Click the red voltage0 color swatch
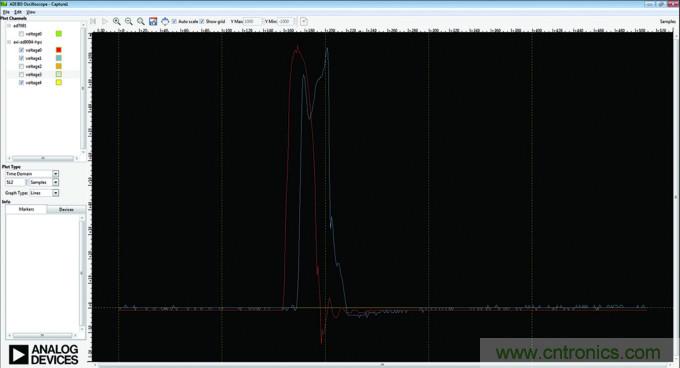The height and width of the screenshot is (368, 680). click(x=59, y=50)
